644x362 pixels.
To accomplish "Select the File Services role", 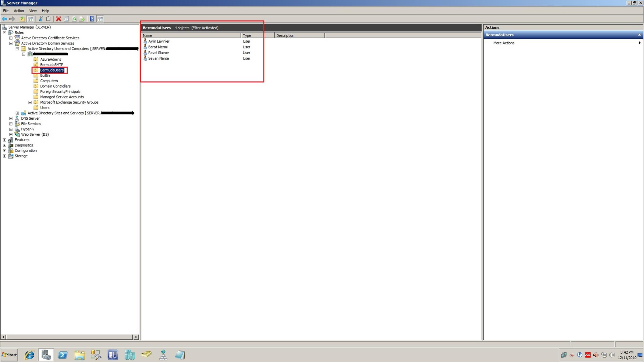I will pyautogui.click(x=31, y=124).
